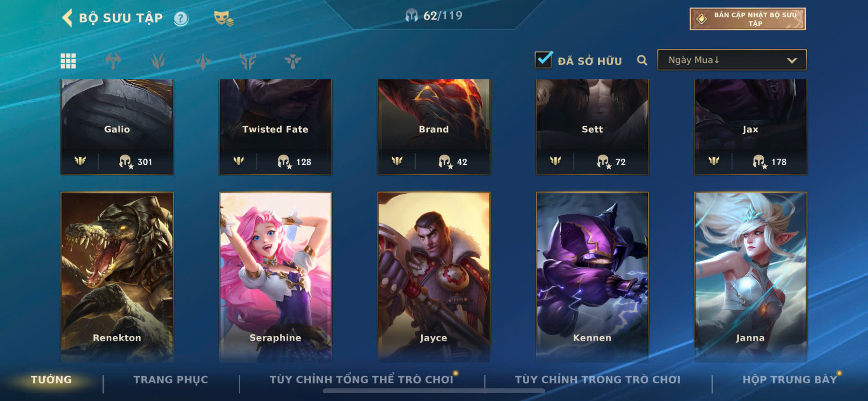This screenshot has width=868, height=401.
Task: Filter by the fifth role emblem icon
Action: (293, 61)
